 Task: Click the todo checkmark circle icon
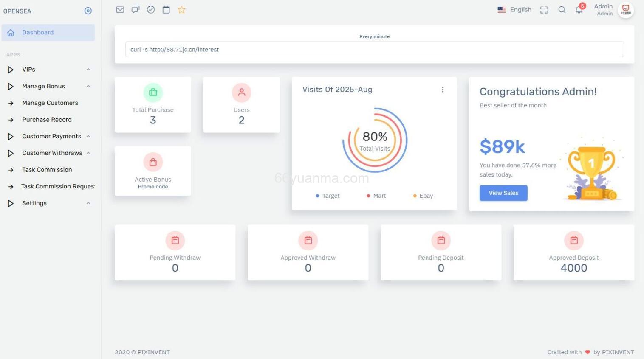coord(151,10)
